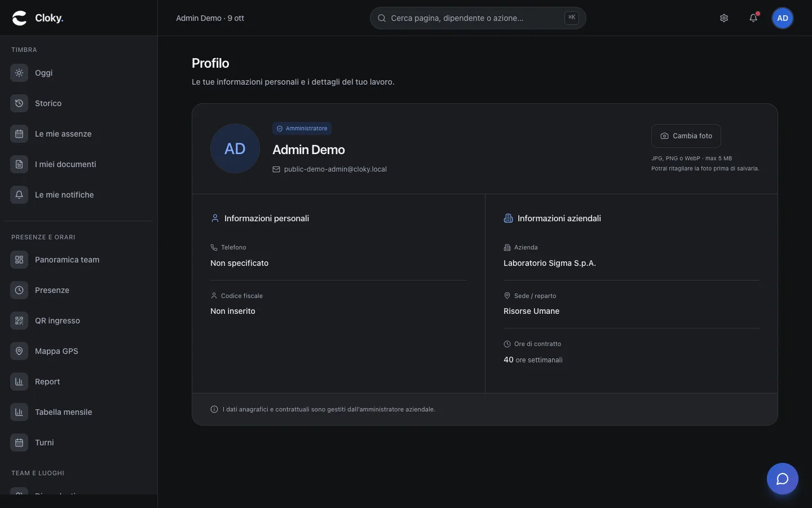This screenshot has width=812, height=508.
Task: Click the Le mie assenze calendar icon
Action: (19, 134)
